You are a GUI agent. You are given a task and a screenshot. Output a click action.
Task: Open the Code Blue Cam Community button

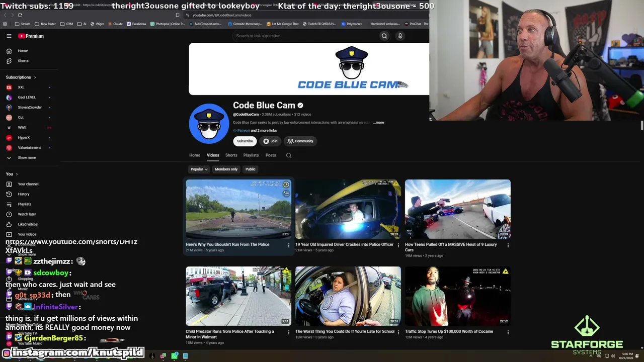(x=300, y=141)
